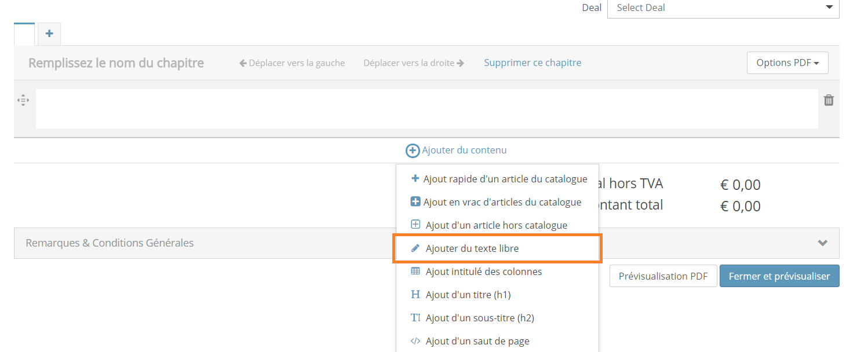Click Fermer et prévisualiser button
The height and width of the screenshot is (352, 868).
[779, 276]
